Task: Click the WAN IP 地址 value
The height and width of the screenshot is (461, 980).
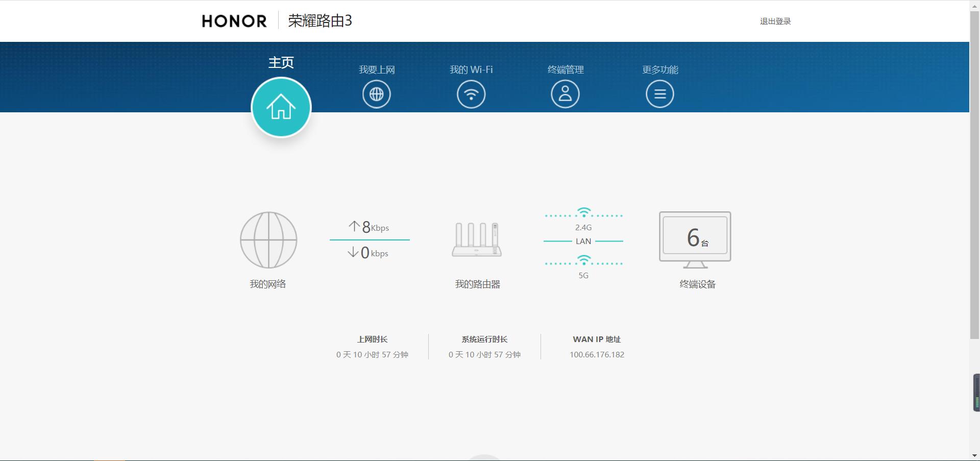Action: (597, 354)
